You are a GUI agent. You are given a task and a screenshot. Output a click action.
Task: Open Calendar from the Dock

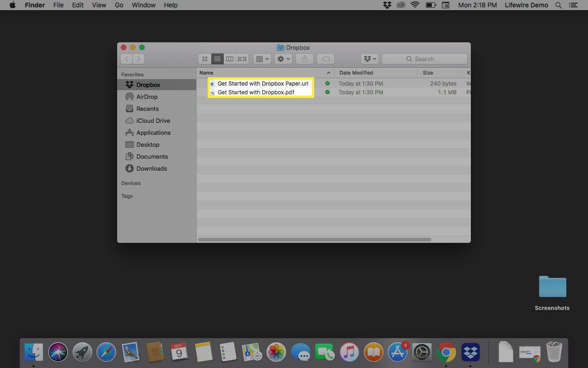point(179,352)
